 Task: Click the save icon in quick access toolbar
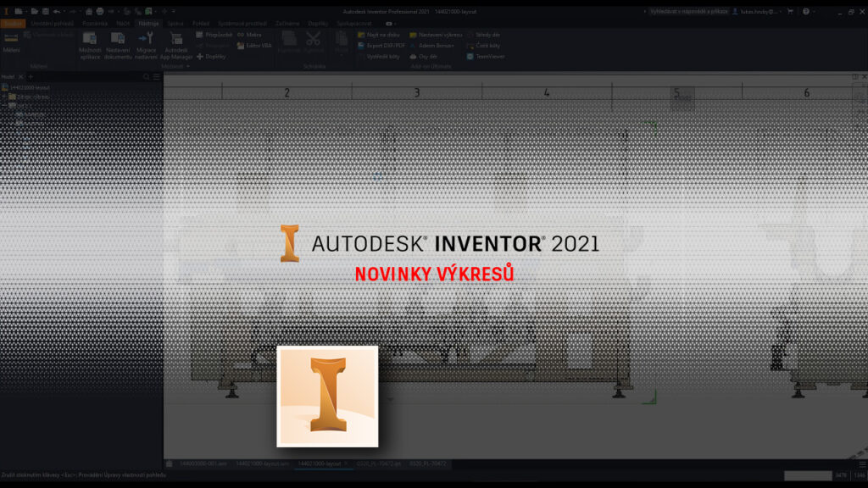pos(46,11)
